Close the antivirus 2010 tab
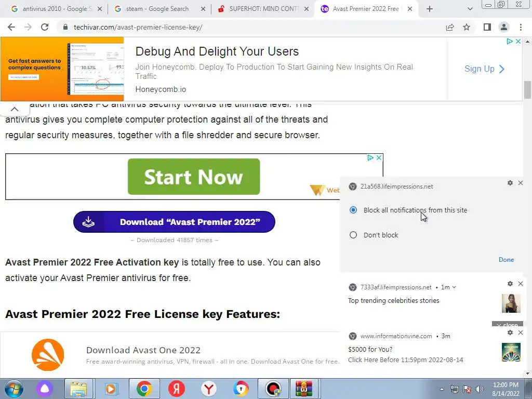Screen dimensions: 532x399 [x=100, y=9]
